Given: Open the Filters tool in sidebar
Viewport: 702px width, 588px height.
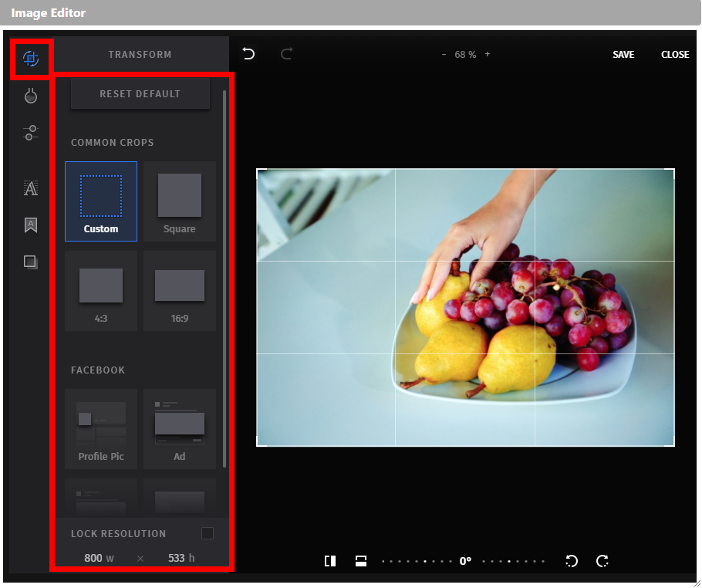Looking at the screenshot, I should point(31,96).
